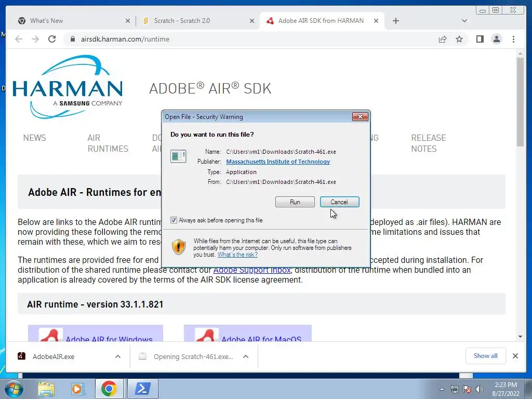The width and height of the screenshot is (532, 399).
Task: Close the downloads bar
Action: (x=515, y=356)
